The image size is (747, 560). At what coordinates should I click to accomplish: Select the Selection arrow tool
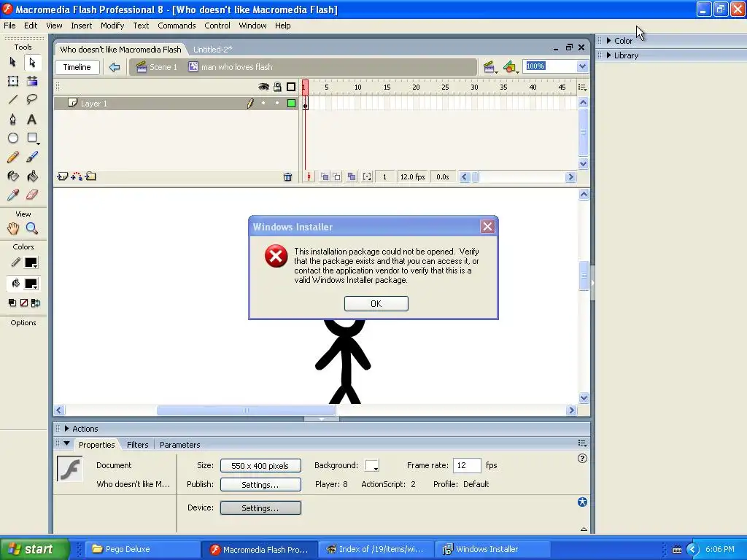(13, 63)
